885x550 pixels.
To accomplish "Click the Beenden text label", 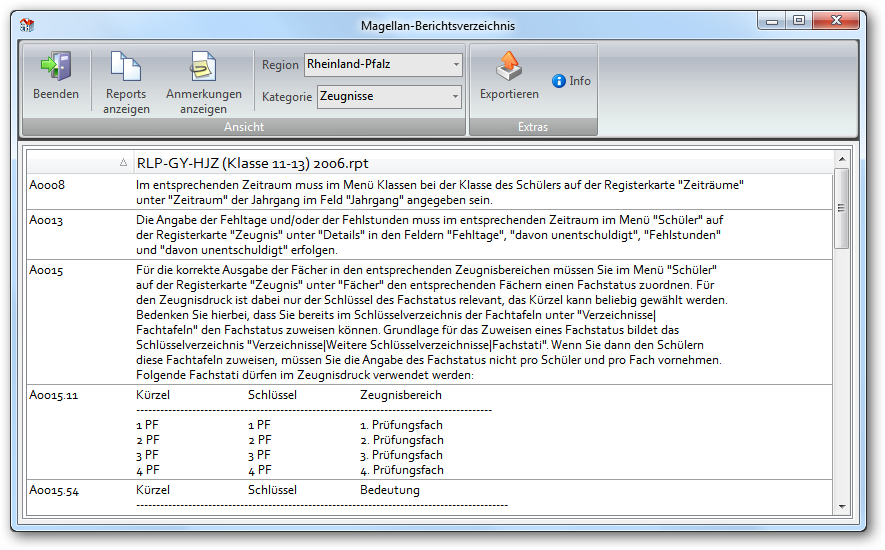I will pyautogui.click(x=56, y=94).
